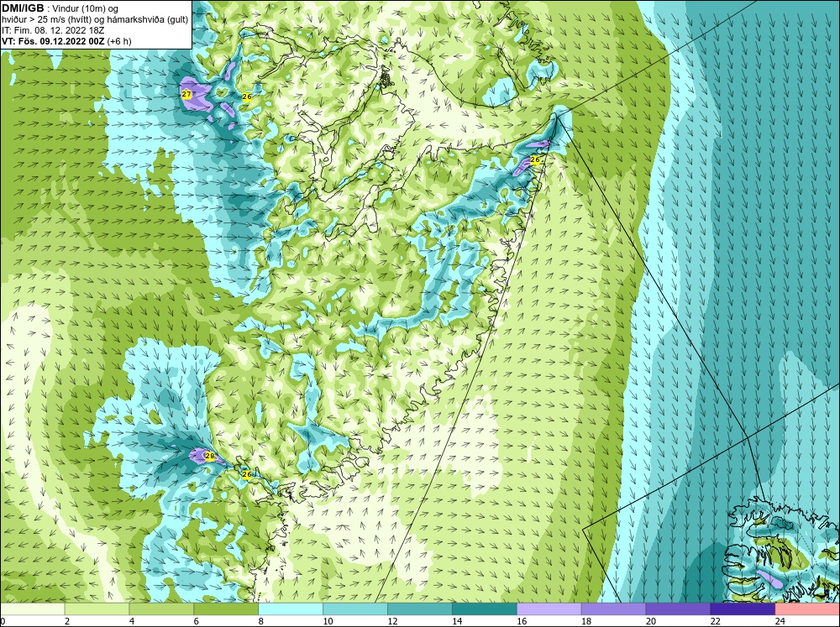Viewport: 840px width, 627px height.
Task: Click the 20–22 m/s violet legend swatch
Action: [x=678, y=609]
